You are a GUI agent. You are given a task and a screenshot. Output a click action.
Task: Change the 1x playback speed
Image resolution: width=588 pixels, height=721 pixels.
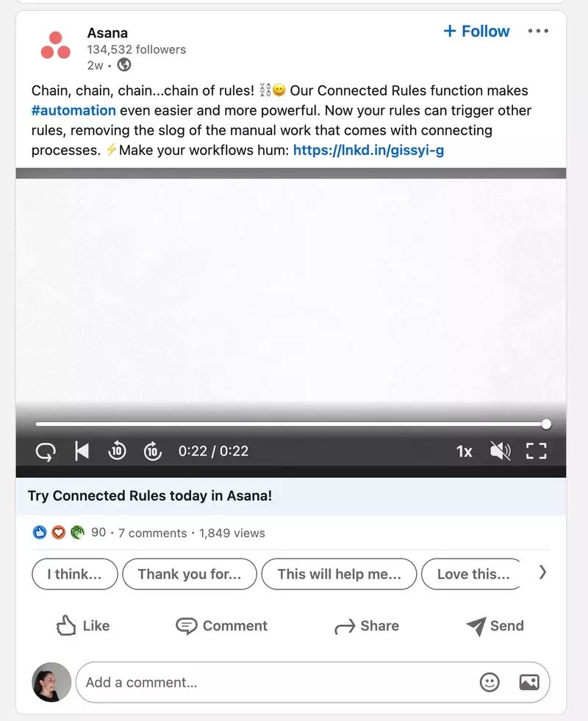pyautogui.click(x=465, y=451)
